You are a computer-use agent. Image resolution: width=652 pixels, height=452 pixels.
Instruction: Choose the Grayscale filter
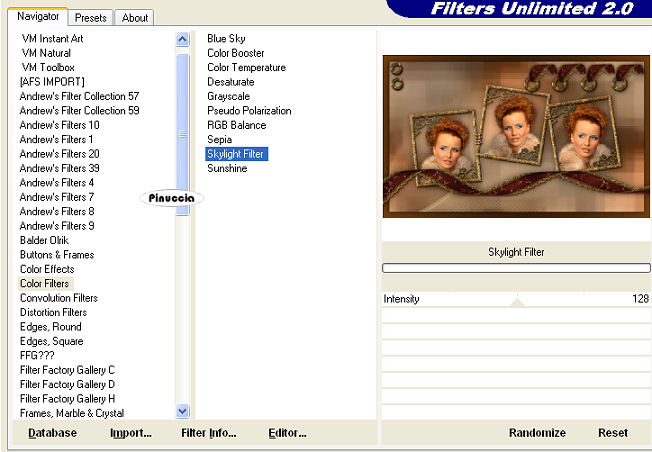click(x=229, y=96)
